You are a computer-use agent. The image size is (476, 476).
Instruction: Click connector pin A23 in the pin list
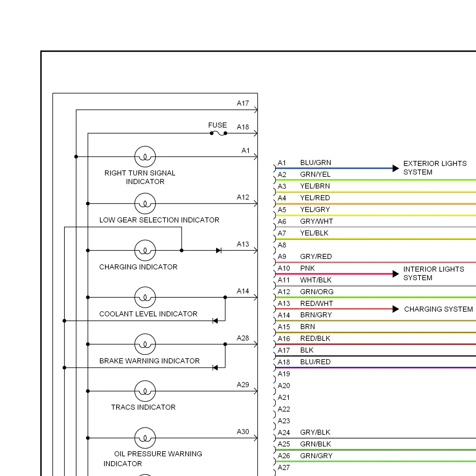284,421
